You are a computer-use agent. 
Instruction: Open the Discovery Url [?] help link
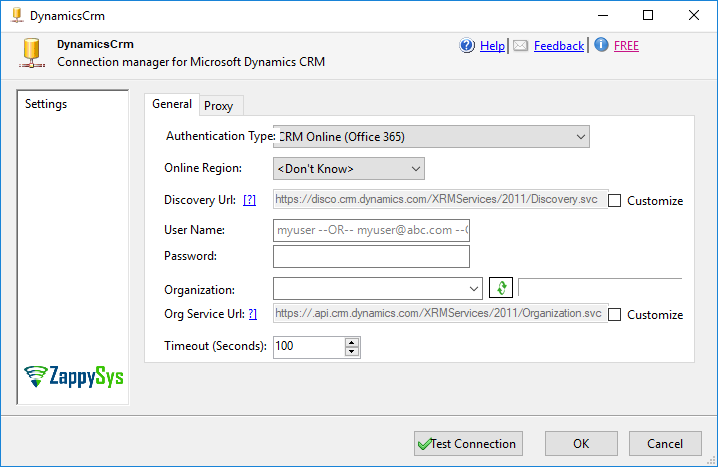click(x=250, y=200)
